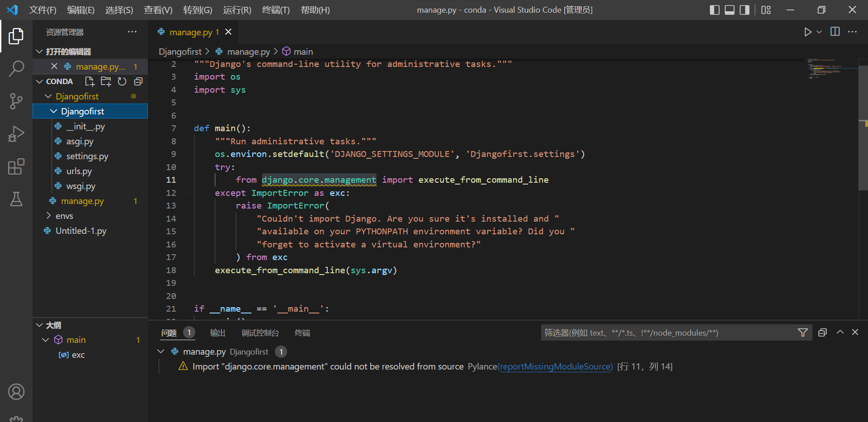The image size is (868, 422).
Task: Select exc variable in Outline
Action: [x=78, y=355]
